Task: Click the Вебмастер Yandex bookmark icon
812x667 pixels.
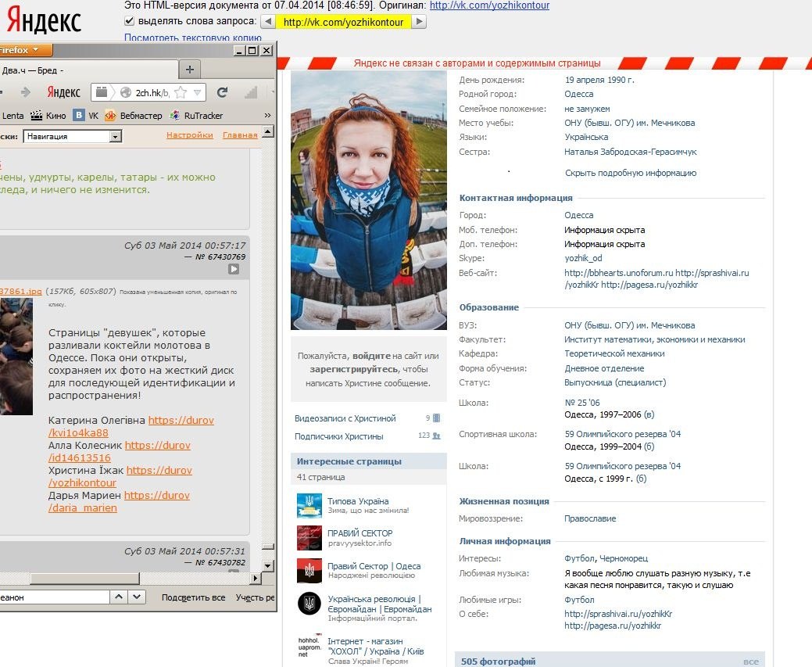Action: tap(110, 115)
